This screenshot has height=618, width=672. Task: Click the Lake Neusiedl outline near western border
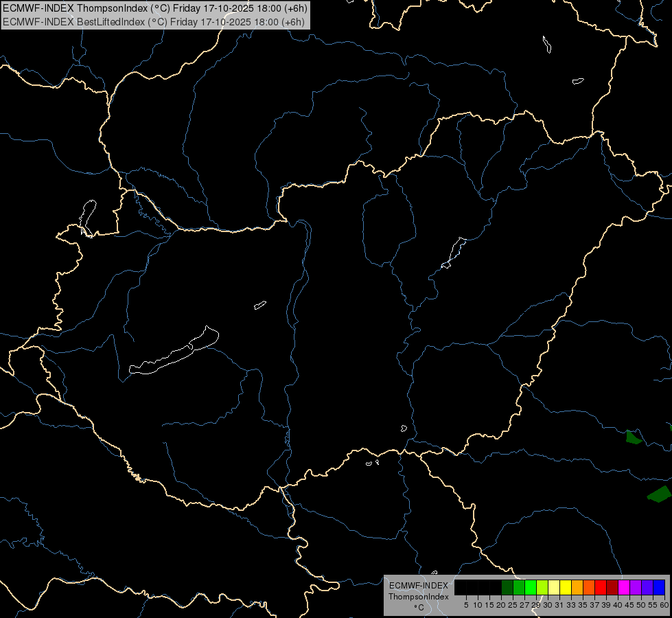88,218
